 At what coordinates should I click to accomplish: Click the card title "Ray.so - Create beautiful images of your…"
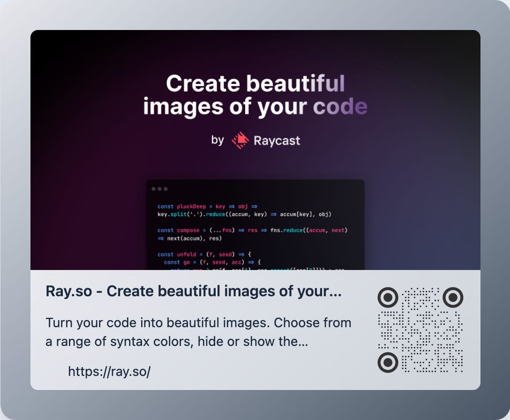pos(194,291)
